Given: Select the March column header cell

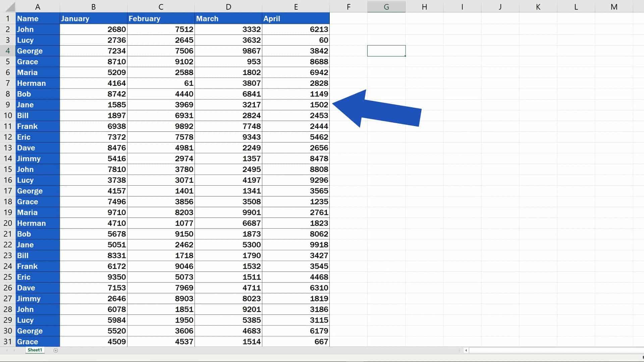Looking at the screenshot, I should click(228, 18).
